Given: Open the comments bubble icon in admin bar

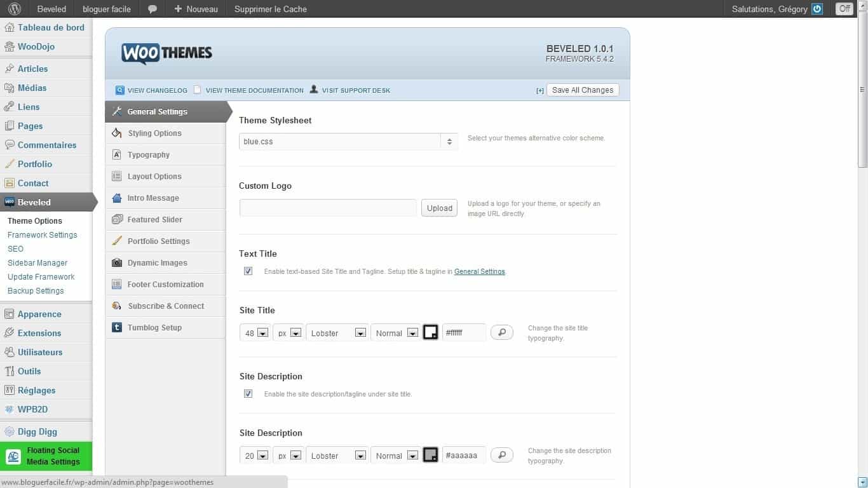Looking at the screenshot, I should pyautogui.click(x=153, y=9).
